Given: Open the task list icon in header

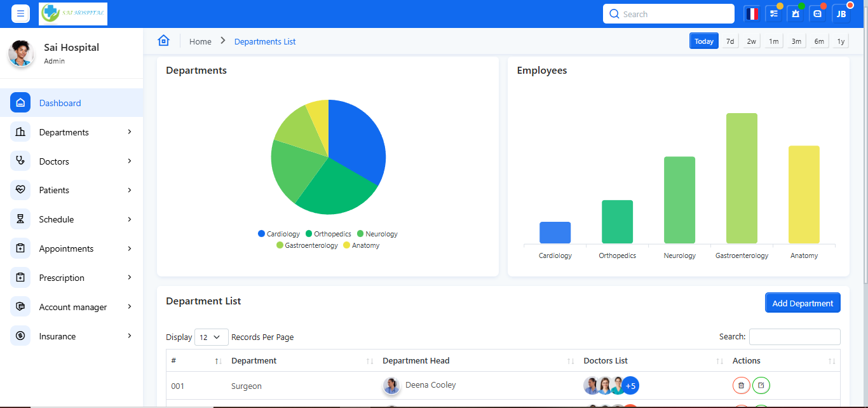Looking at the screenshot, I should (x=773, y=14).
